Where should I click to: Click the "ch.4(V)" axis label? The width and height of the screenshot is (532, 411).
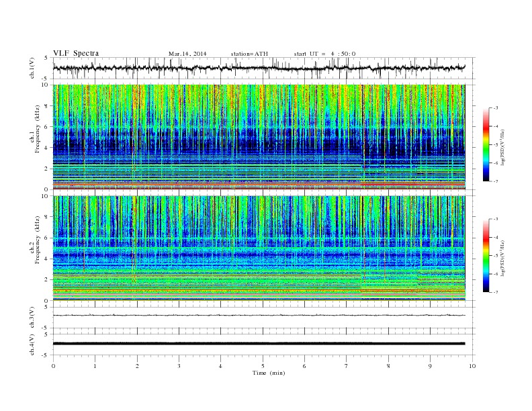coord(32,345)
